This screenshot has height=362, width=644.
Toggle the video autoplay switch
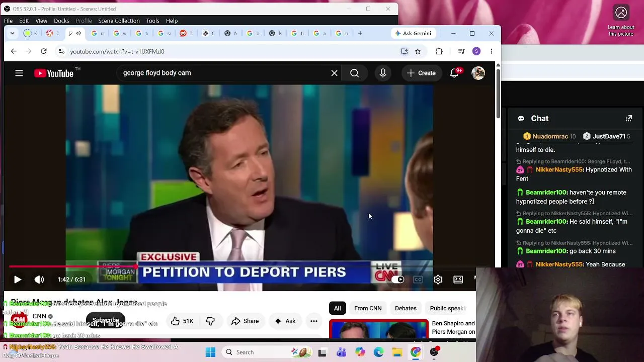tap(398, 280)
